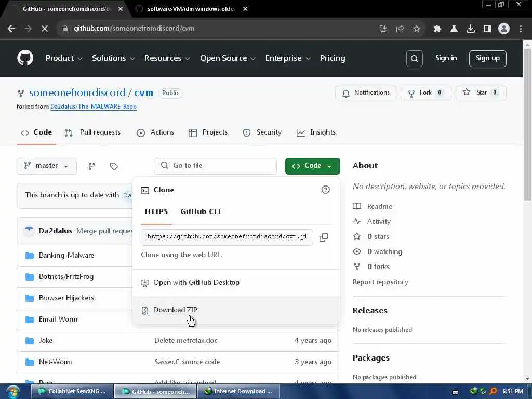
Task: Click the Chrome Labs flask icon
Action: [454, 29]
